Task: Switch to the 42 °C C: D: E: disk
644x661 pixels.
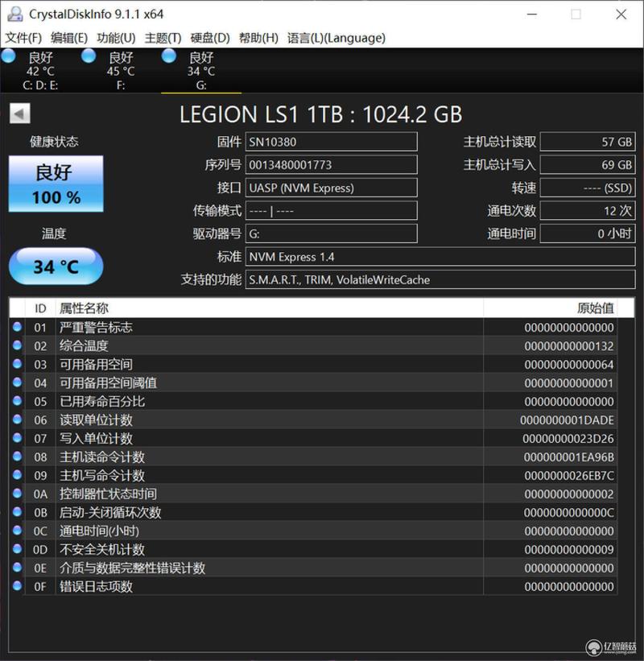Action: click(40, 71)
